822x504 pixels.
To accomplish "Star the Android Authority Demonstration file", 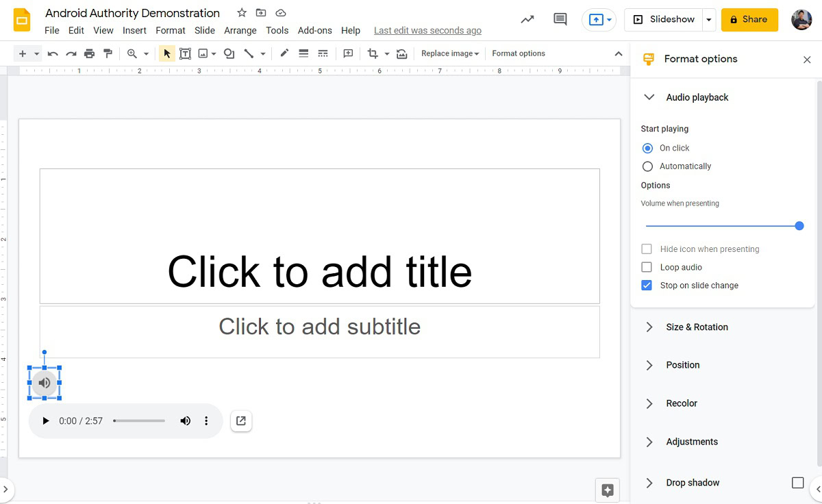I will pyautogui.click(x=242, y=13).
